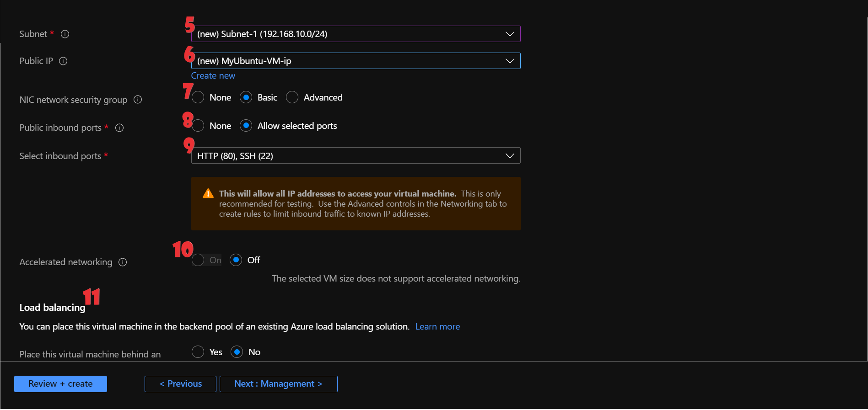Viewport: 868px width, 410px height.
Task: Click the Create new public IP link
Action: pyautogui.click(x=213, y=76)
